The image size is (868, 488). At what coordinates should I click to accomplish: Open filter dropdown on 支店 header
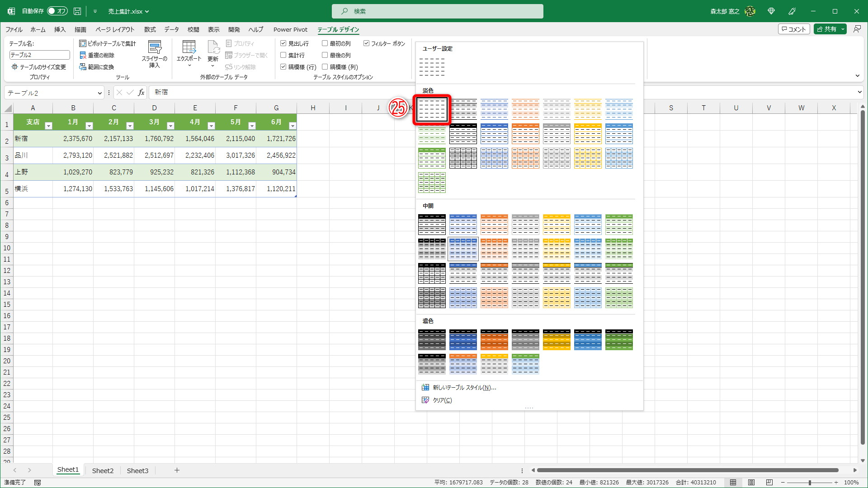pyautogui.click(x=49, y=126)
